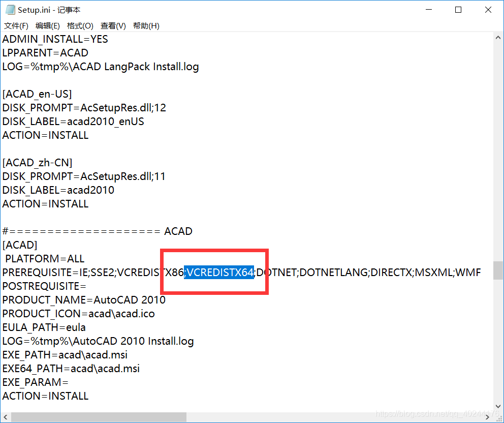
Task: Click the vertical scrollbar up arrow
Action: [x=498, y=38]
